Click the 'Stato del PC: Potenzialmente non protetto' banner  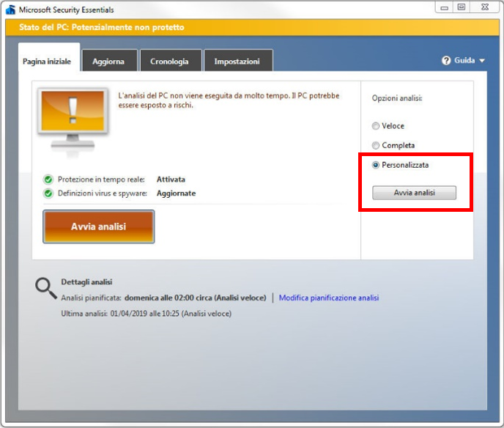coord(252,27)
